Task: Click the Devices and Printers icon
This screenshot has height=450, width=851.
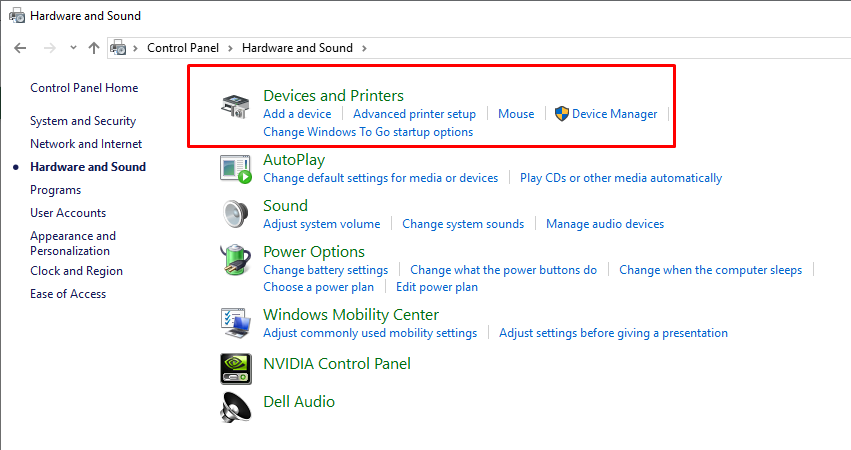Action: [236, 106]
